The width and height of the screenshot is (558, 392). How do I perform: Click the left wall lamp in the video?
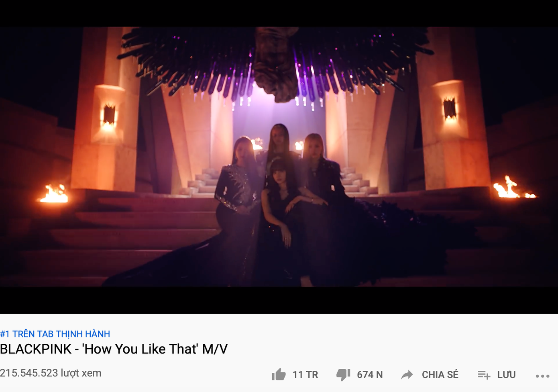pyautogui.click(x=109, y=116)
